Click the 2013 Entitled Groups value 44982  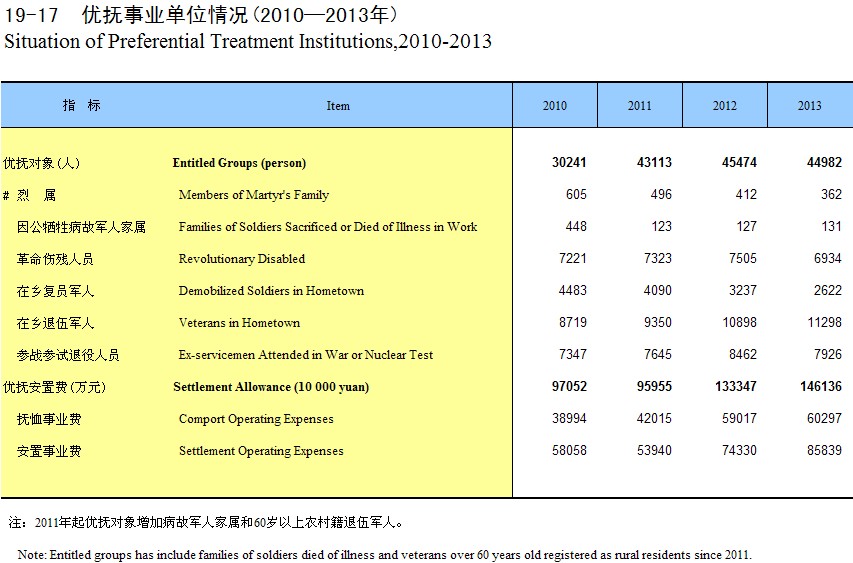point(823,163)
